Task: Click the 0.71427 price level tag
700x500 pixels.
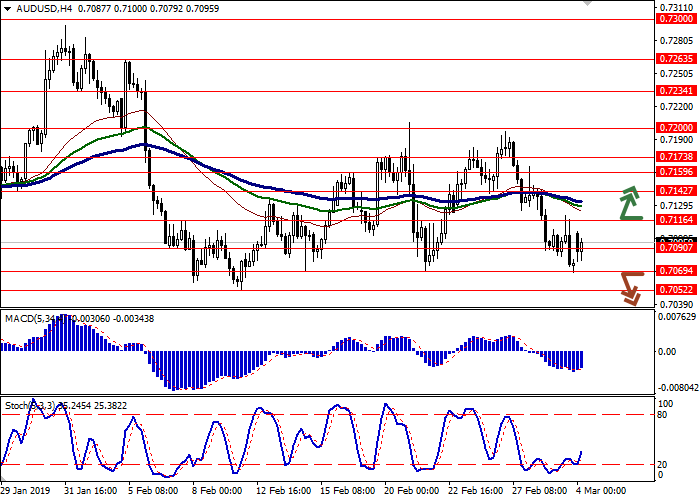Action: point(676,190)
